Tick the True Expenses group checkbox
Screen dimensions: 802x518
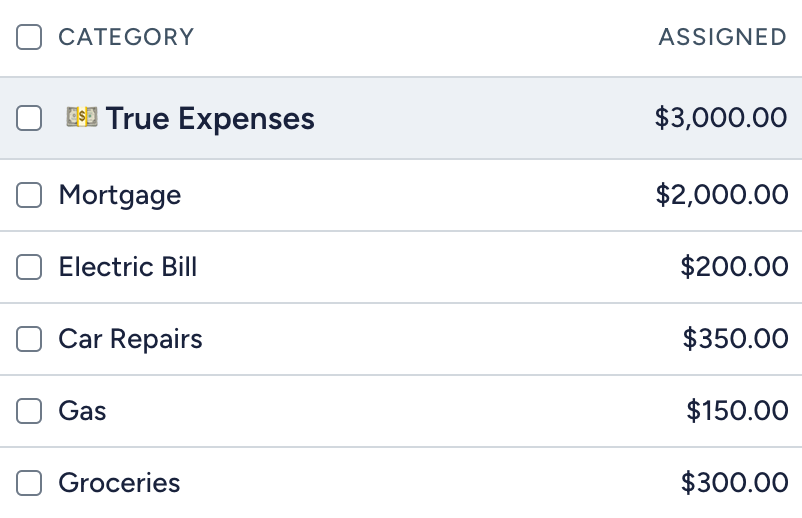coord(29,118)
